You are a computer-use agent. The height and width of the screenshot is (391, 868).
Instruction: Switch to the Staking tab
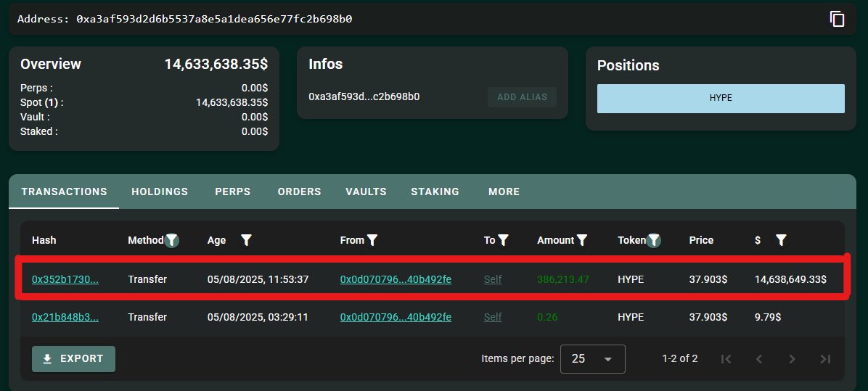435,192
